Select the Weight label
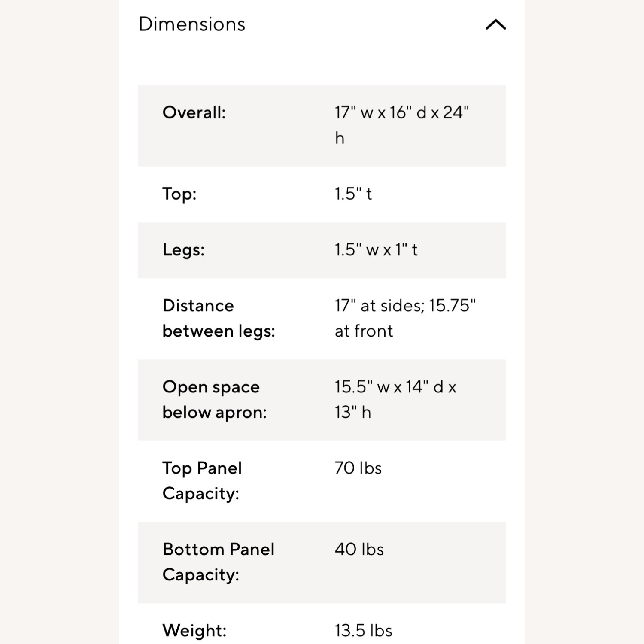Image resolution: width=644 pixels, height=644 pixels. 194,631
